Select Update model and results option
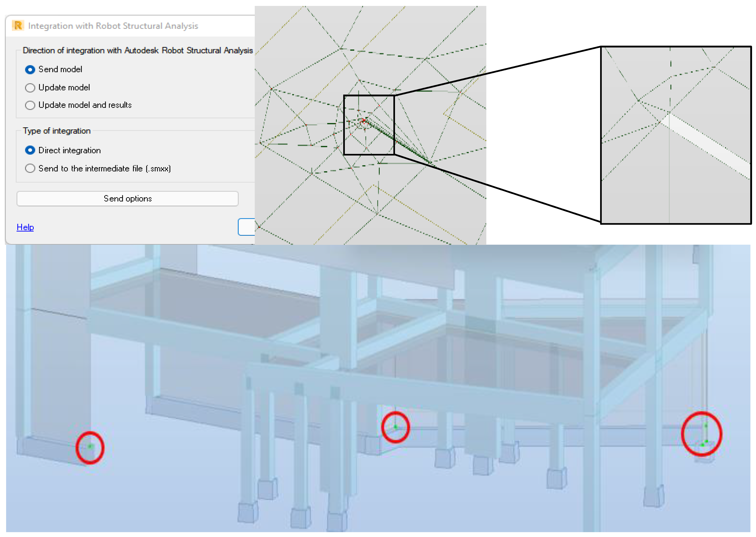This screenshot has width=756, height=537. coord(30,105)
